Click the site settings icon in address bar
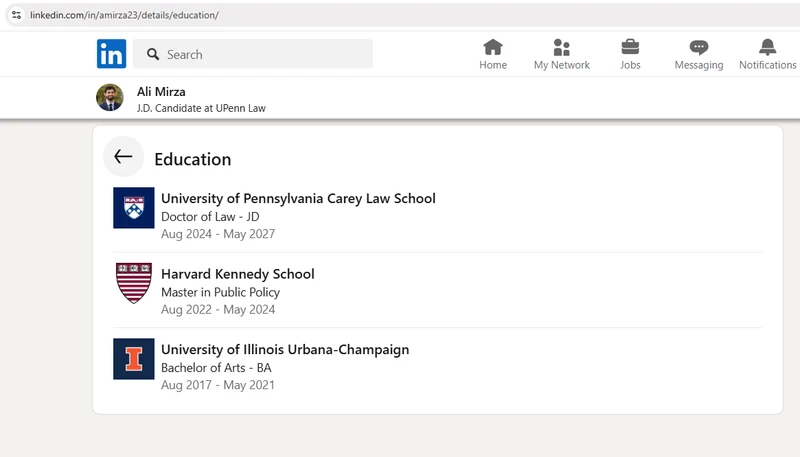The width and height of the screenshot is (800, 457). click(16, 15)
